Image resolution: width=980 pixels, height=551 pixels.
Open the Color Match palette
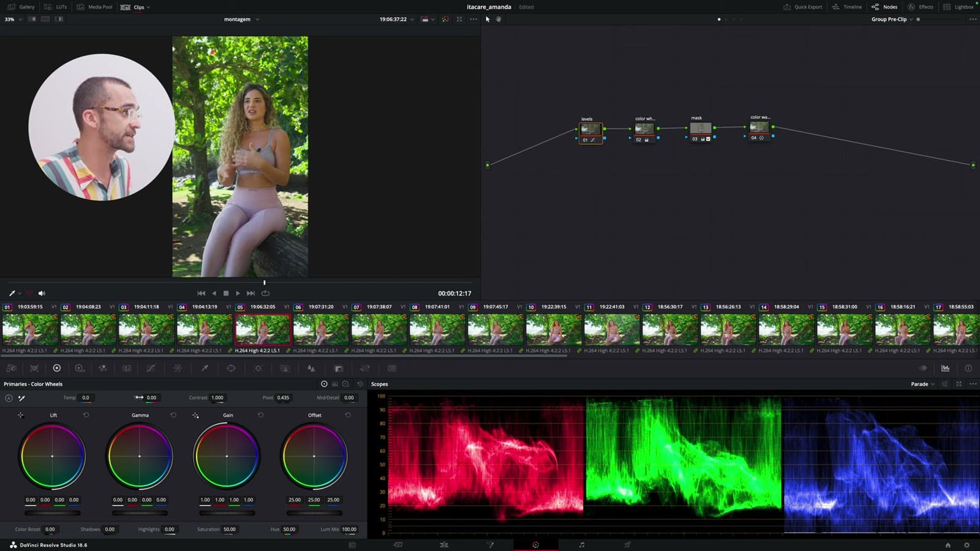click(34, 368)
